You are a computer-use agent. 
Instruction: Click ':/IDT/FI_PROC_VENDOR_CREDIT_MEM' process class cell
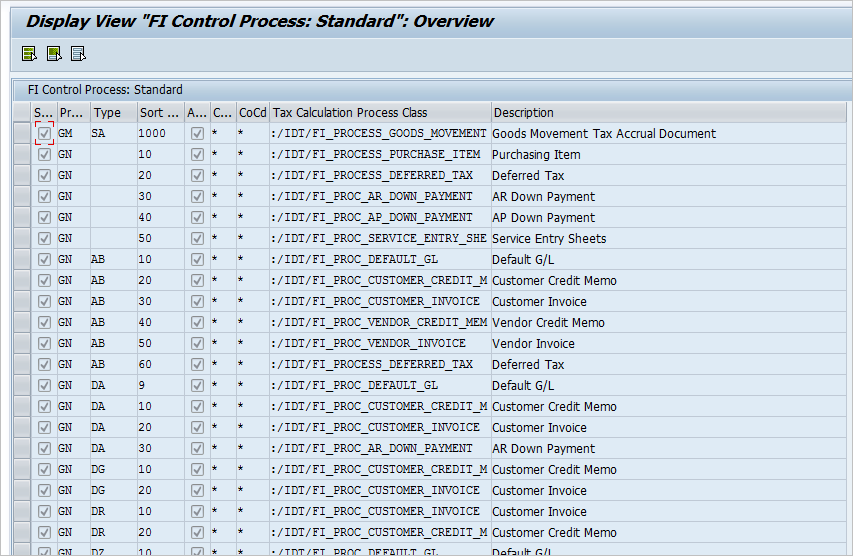[379, 323]
